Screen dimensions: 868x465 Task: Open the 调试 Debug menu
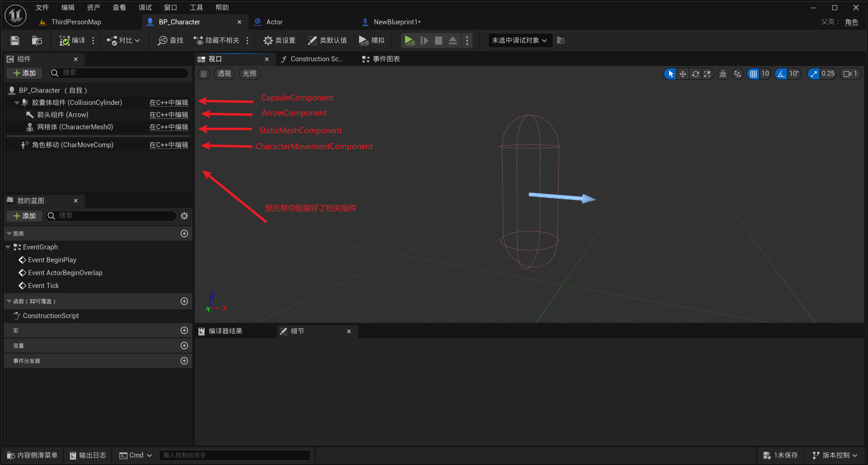[x=145, y=7]
